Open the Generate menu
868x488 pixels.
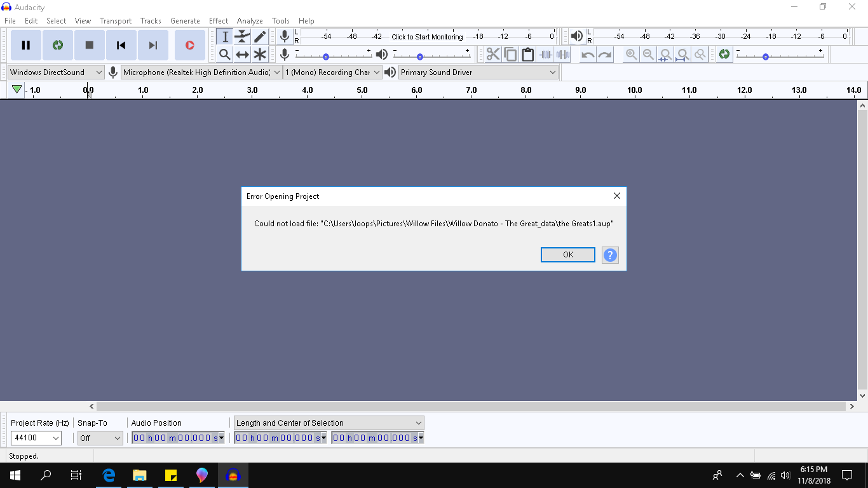click(x=185, y=21)
